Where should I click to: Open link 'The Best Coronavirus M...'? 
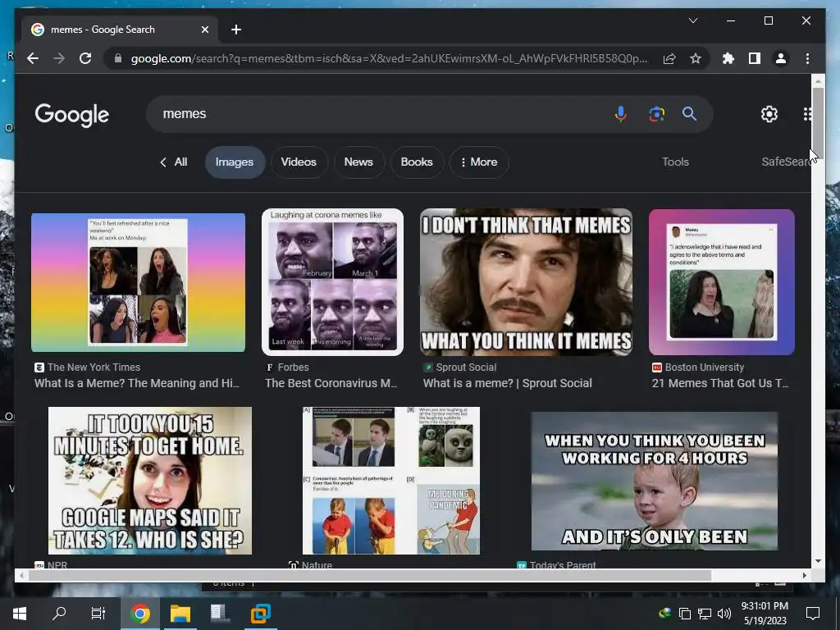(331, 383)
